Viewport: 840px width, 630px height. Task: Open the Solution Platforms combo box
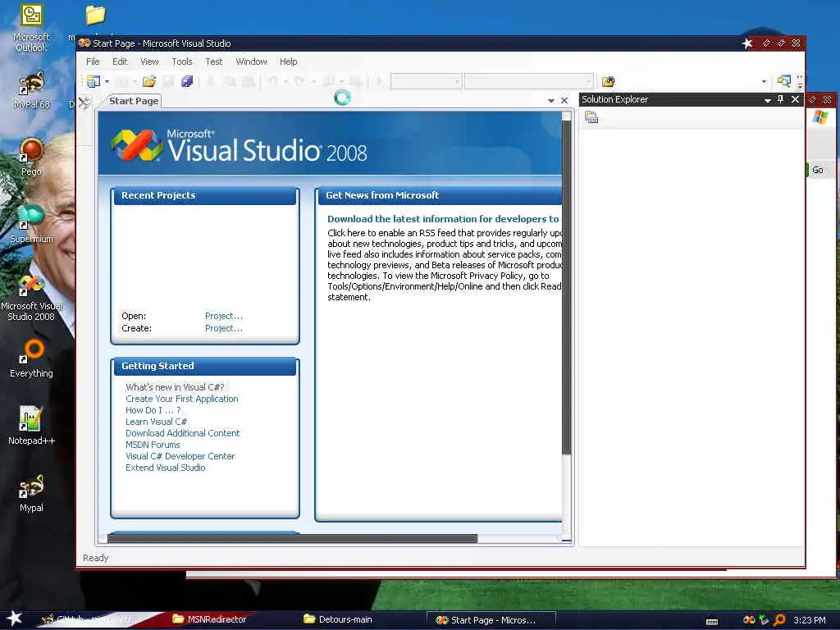[x=529, y=81]
